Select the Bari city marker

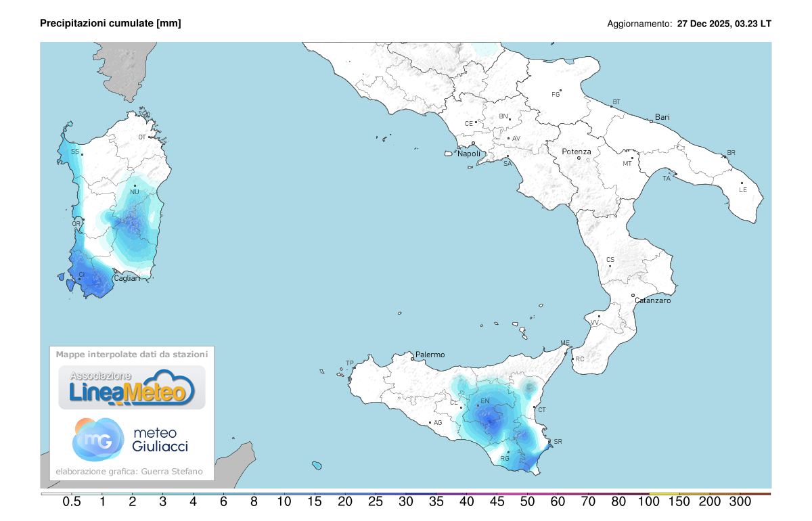(x=651, y=122)
